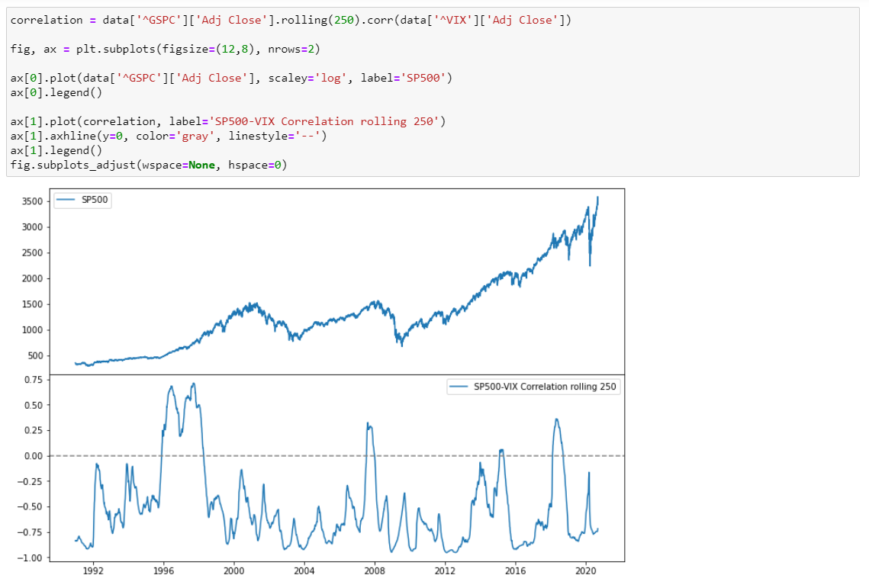Click the 2020 label on the x-axis

(x=586, y=570)
